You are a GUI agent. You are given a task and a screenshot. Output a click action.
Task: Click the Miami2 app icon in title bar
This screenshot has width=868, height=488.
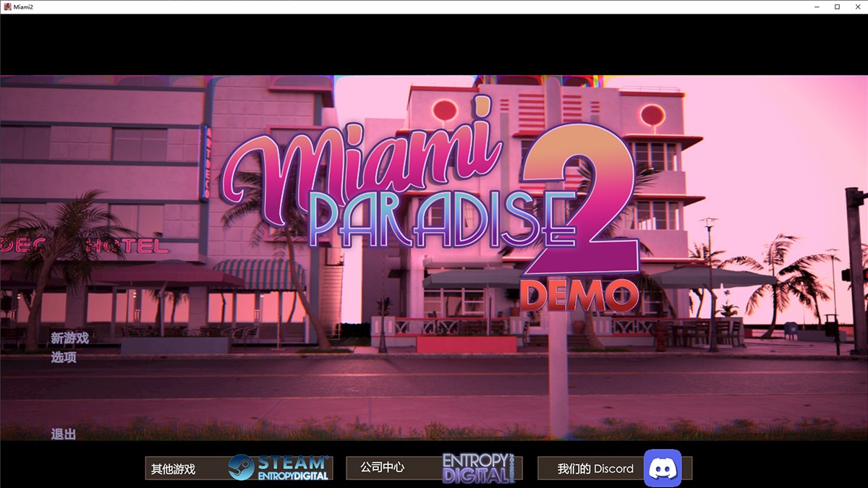tap(7, 7)
